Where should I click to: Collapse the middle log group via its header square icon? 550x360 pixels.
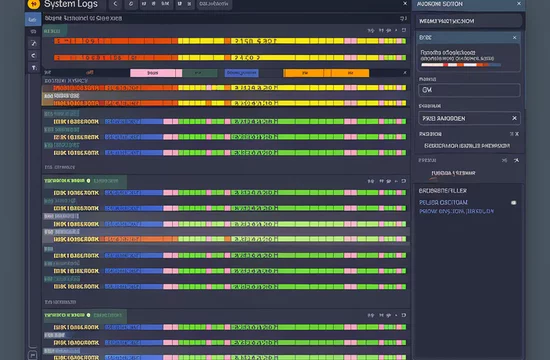pos(404,181)
